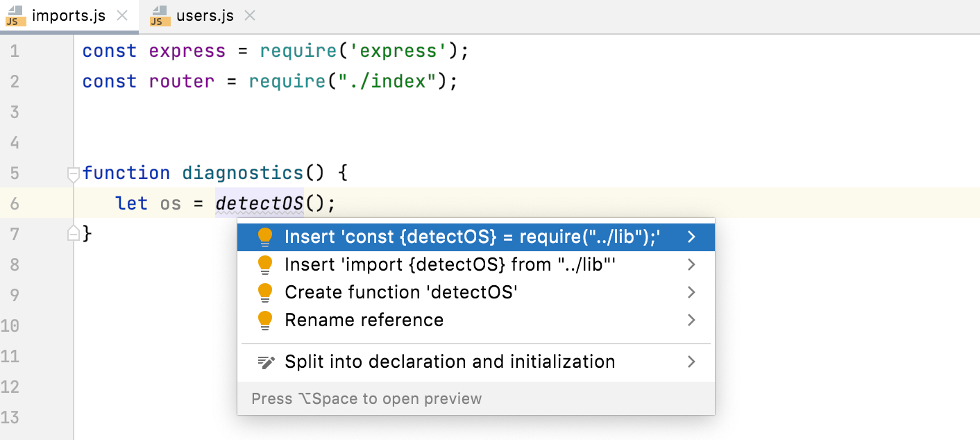Image resolution: width=980 pixels, height=440 pixels.
Task: Click the intention icon beside Split into declaration
Action: (266, 362)
